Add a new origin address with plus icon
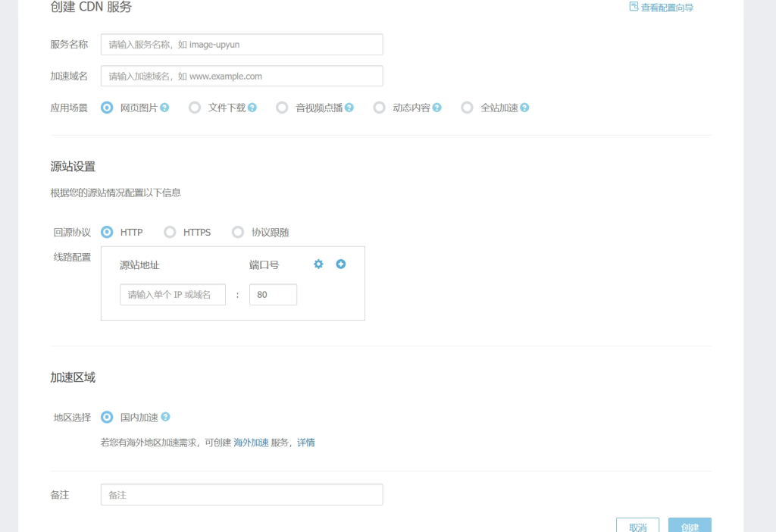Image resolution: width=776 pixels, height=532 pixels. click(341, 264)
